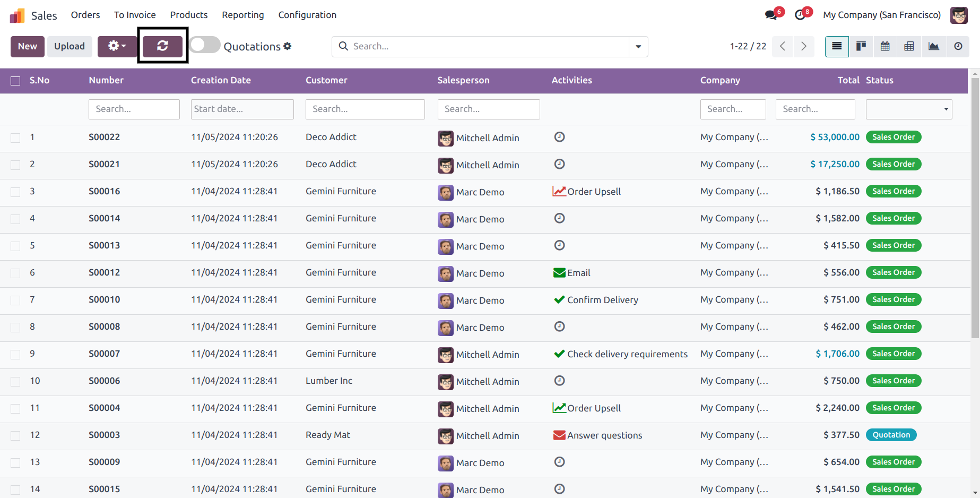This screenshot has height=498, width=980.
Task: Open Answer questions activity for S00003
Action: (597, 435)
